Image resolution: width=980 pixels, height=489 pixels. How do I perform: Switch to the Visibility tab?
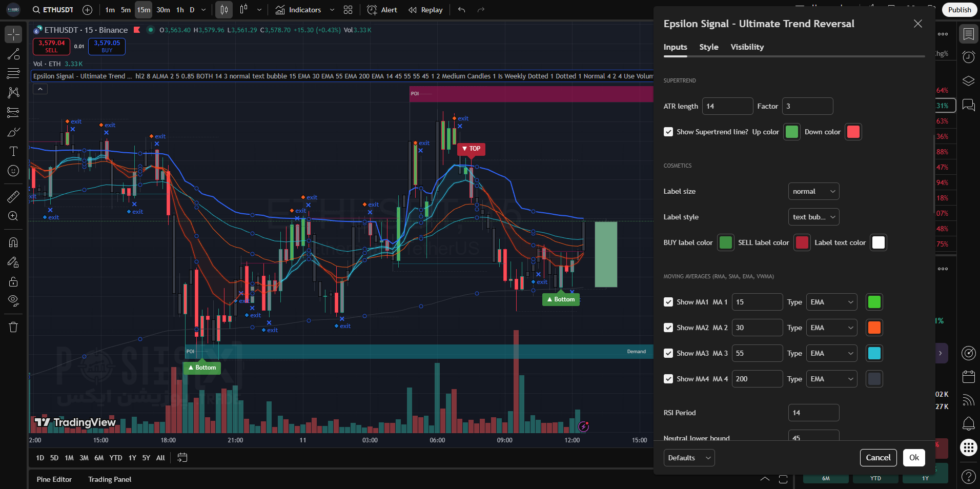coord(747,47)
